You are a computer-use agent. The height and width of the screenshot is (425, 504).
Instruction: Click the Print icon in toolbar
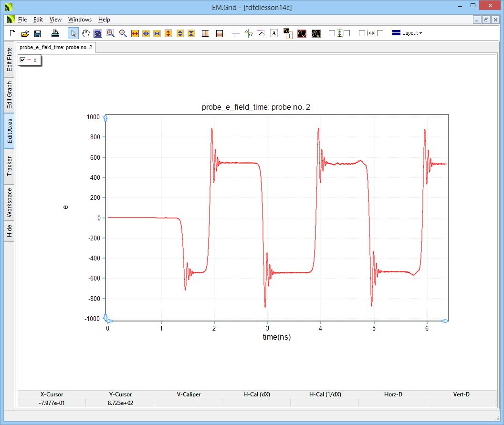point(55,33)
